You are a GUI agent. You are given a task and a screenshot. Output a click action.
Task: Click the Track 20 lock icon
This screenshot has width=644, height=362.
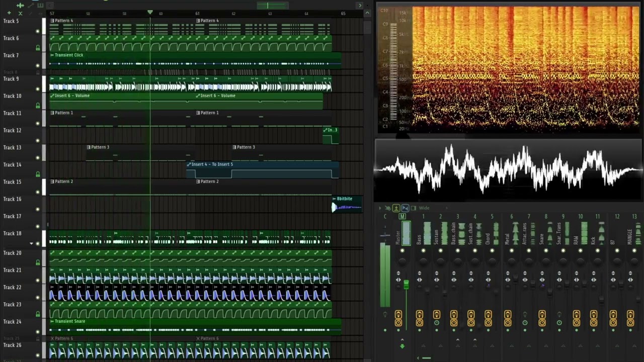click(38, 262)
